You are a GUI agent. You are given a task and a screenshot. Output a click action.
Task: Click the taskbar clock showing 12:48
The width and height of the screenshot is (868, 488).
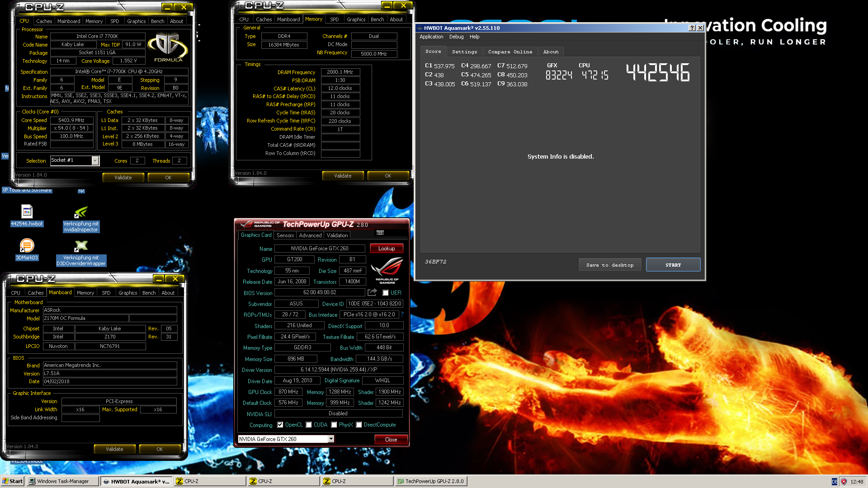tap(857, 482)
